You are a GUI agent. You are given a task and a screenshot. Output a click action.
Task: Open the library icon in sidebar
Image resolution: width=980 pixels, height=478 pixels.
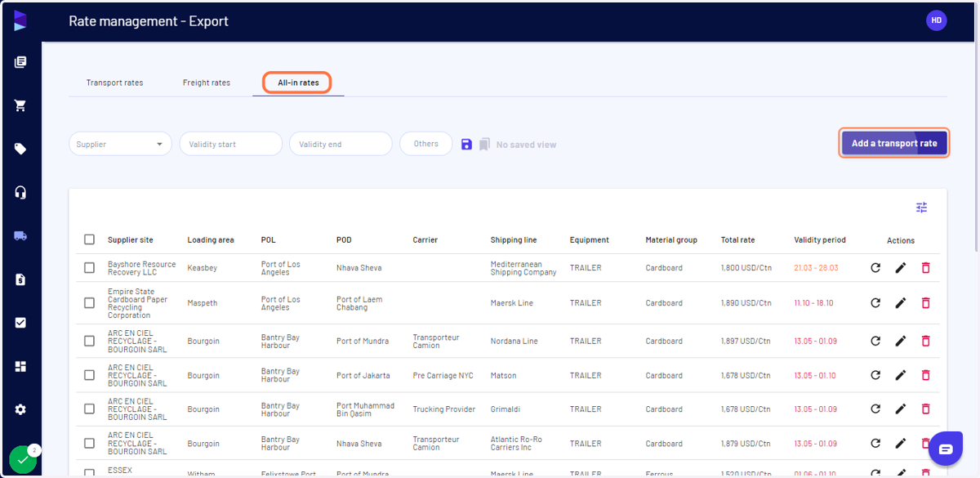[x=20, y=62]
